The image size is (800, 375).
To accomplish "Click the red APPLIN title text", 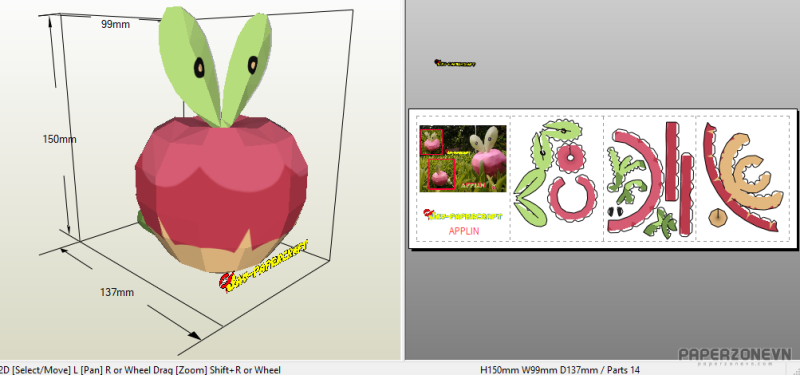I will [464, 231].
